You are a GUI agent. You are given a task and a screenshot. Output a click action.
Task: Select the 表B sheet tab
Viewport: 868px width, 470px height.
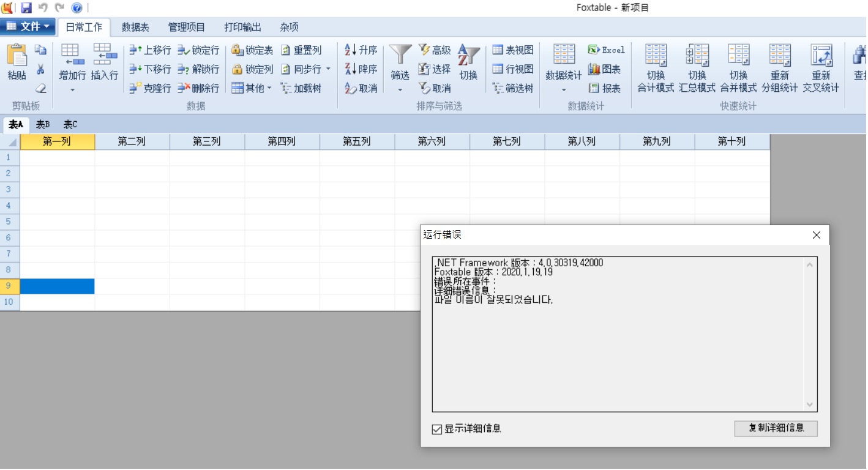43,125
